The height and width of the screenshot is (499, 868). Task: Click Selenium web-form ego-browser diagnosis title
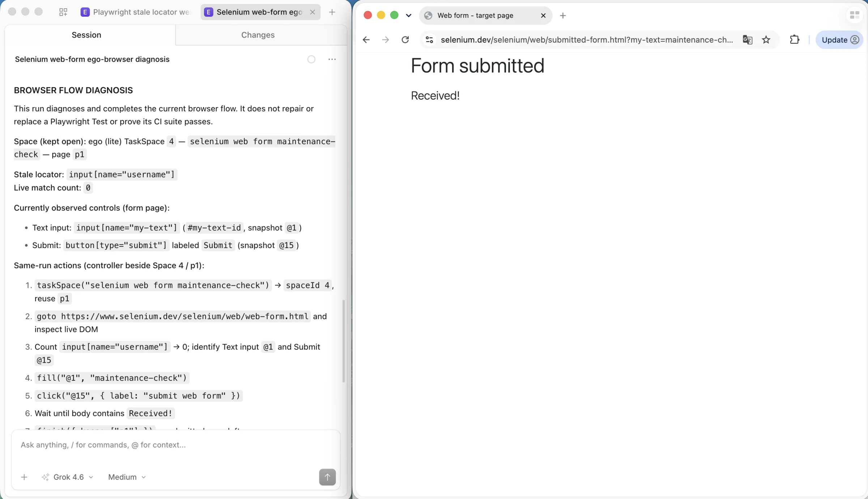point(92,59)
